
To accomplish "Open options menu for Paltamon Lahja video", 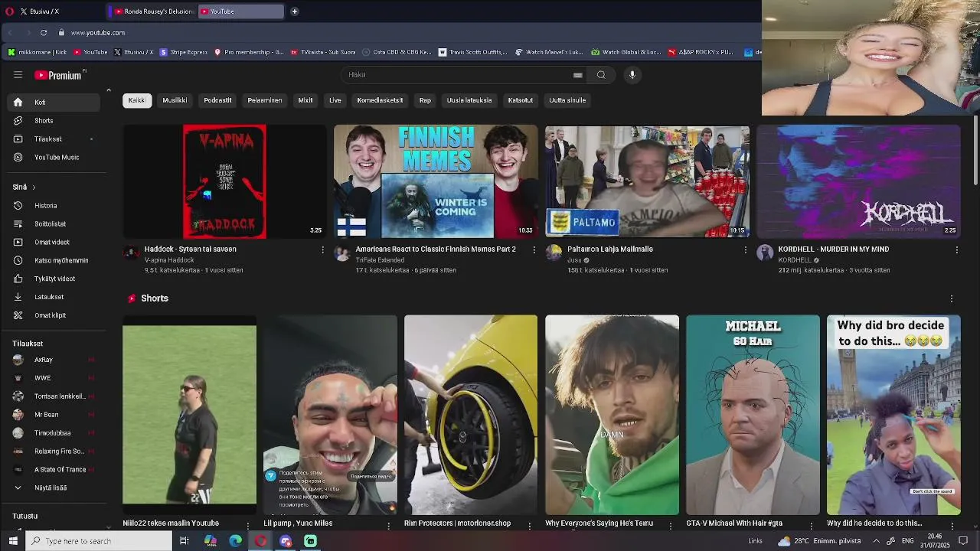I will point(745,249).
